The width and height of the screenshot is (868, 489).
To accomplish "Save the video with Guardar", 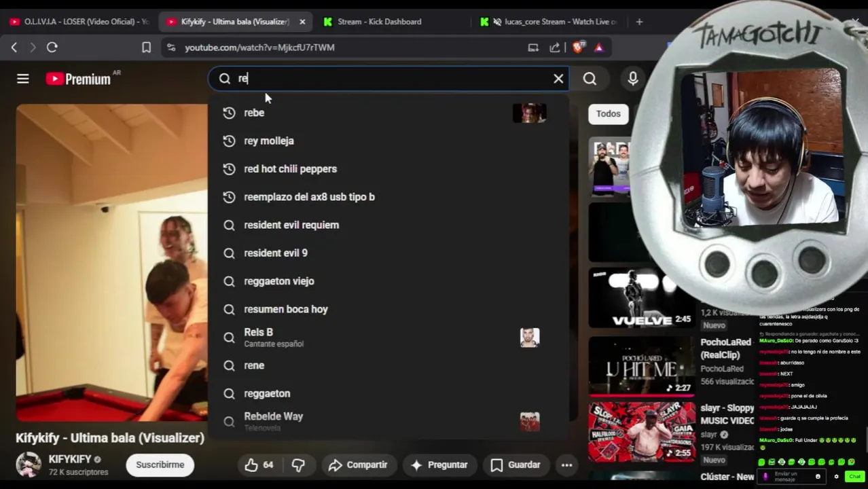I will [x=516, y=465].
